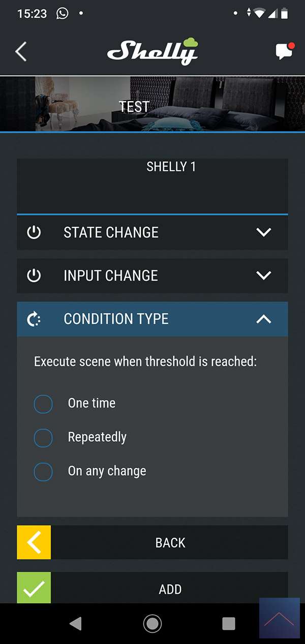
Task: Tap the Input Change power icon
Action: pos(34,275)
